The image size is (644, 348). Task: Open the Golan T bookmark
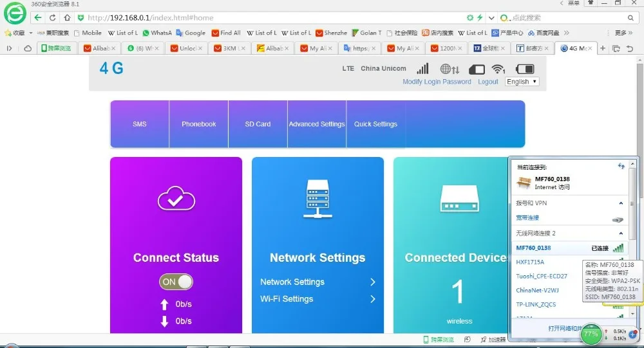(367, 33)
